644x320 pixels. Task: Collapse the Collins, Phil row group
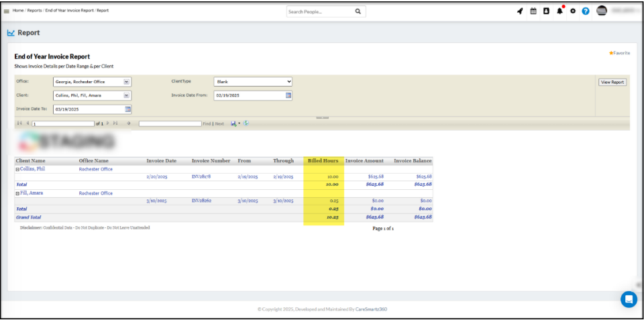pyautogui.click(x=17, y=169)
